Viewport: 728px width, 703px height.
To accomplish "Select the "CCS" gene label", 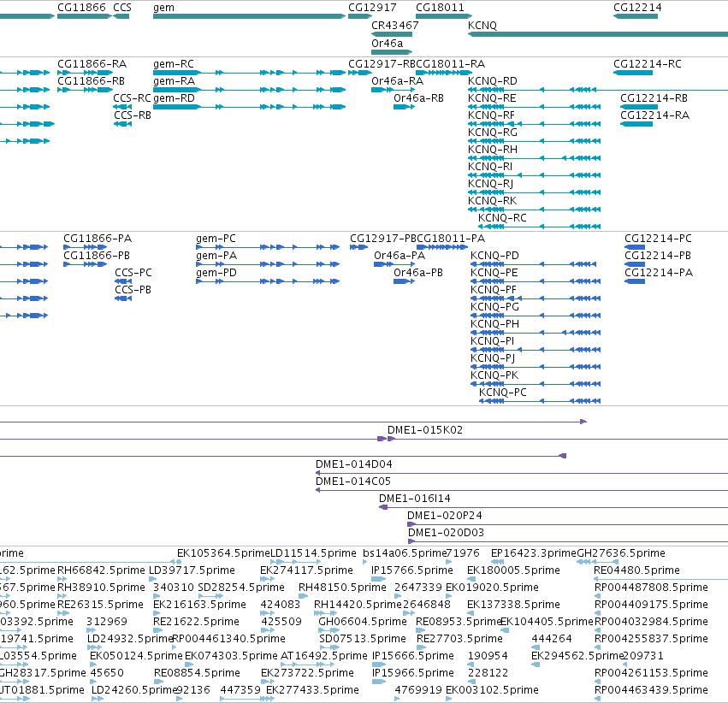I will click(x=122, y=8).
